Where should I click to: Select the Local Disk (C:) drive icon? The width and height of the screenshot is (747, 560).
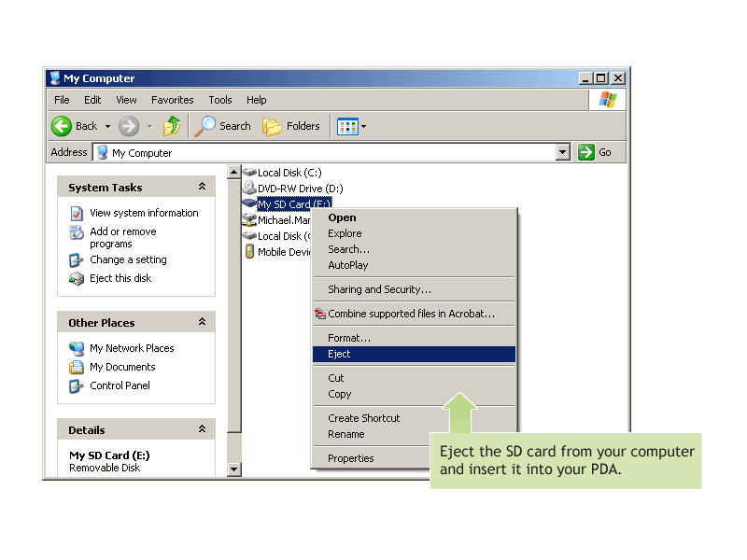coord(249,172)
